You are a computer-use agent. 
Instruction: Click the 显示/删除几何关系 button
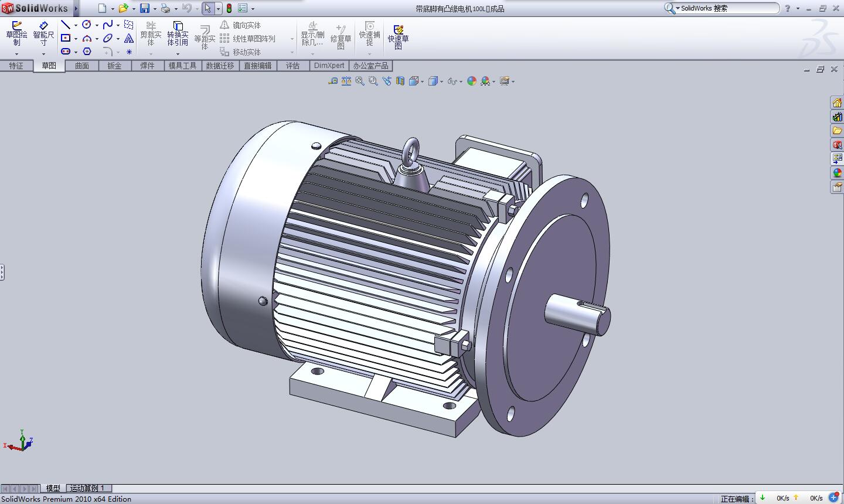[312, 34]
